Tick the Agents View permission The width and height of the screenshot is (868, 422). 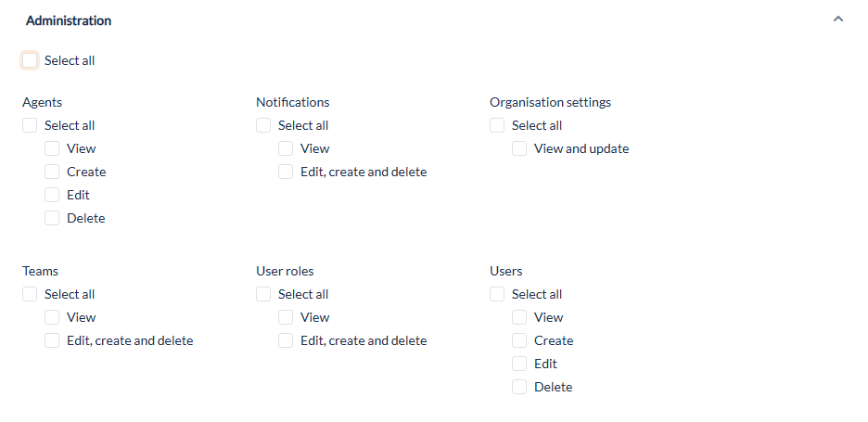52,149
